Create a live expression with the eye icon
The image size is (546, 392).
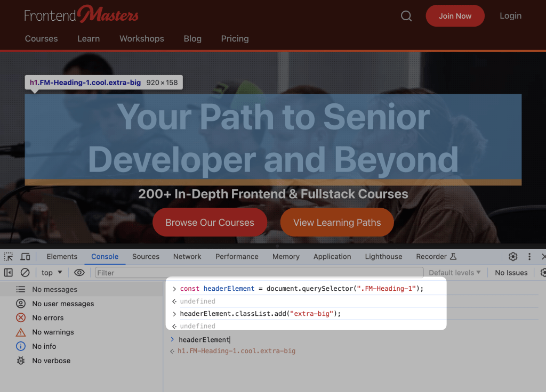[79, 273]
